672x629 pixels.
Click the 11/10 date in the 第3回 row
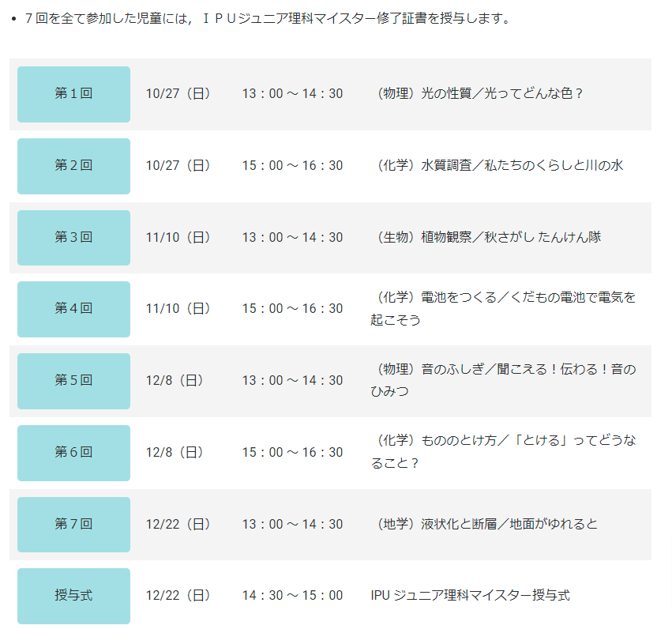tap(178, 237)
